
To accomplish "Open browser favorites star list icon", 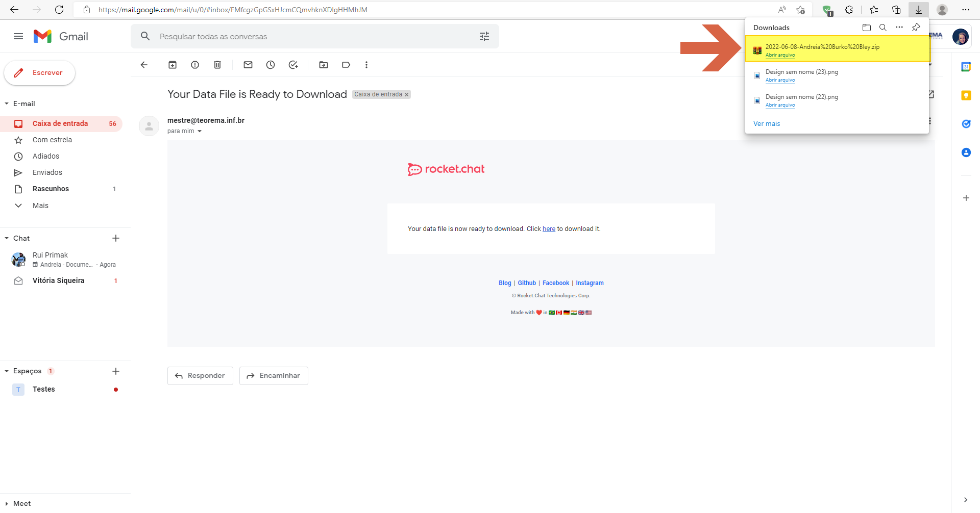I will 874,10.
